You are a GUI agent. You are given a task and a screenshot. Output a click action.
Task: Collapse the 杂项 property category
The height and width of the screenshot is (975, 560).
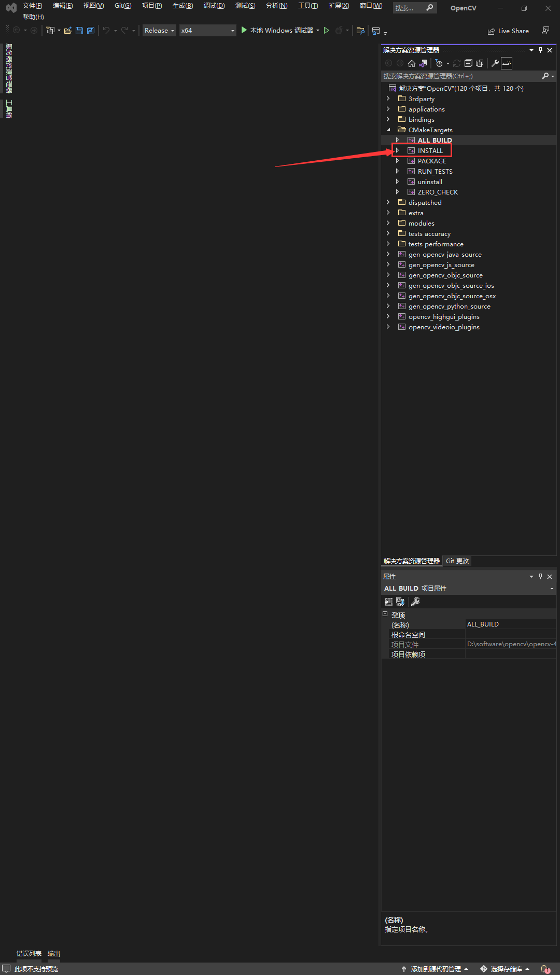click(385, 614)
